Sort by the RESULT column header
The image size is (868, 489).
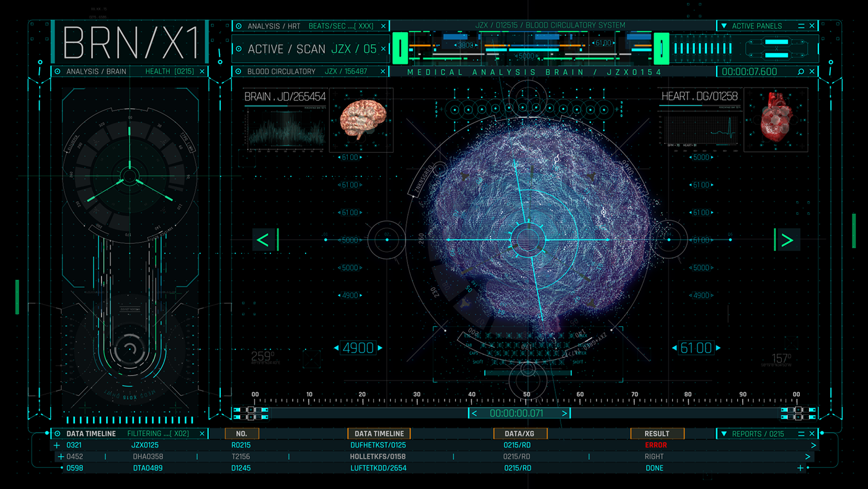tap(657, 434)
